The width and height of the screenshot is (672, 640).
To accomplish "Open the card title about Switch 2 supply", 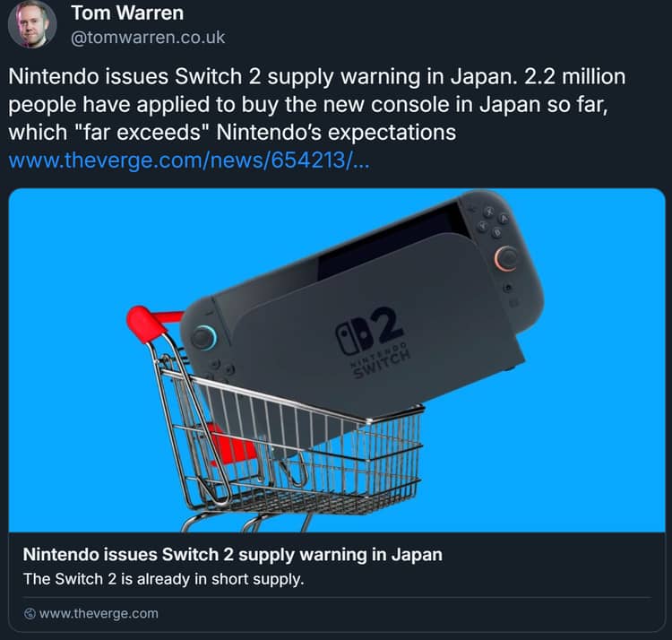I will tap(233, 555).
